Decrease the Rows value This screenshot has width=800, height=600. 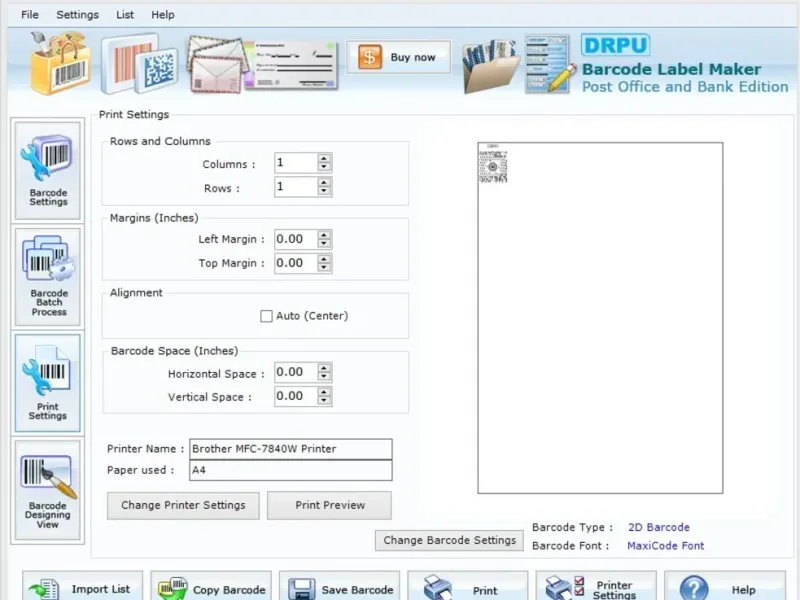tap(324, 191)
